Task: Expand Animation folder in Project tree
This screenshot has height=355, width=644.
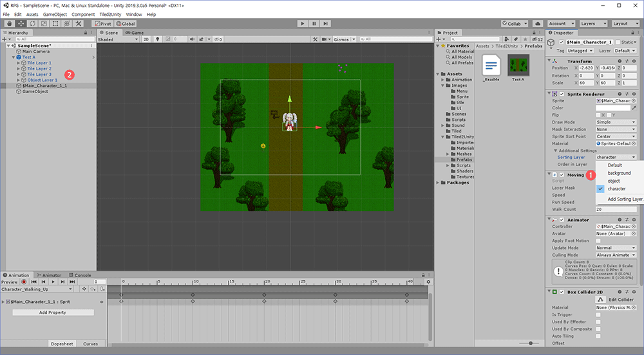Action: [443, 80]
